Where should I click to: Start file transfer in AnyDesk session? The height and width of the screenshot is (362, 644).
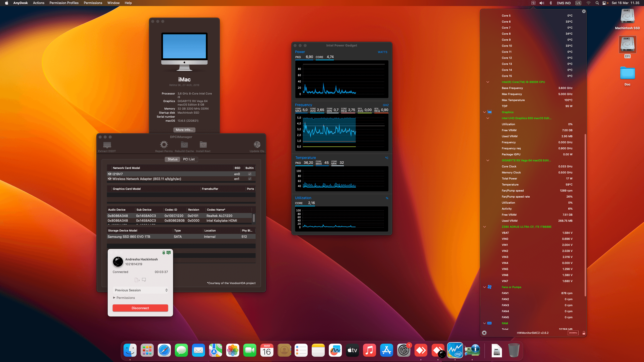click(137, 280)
